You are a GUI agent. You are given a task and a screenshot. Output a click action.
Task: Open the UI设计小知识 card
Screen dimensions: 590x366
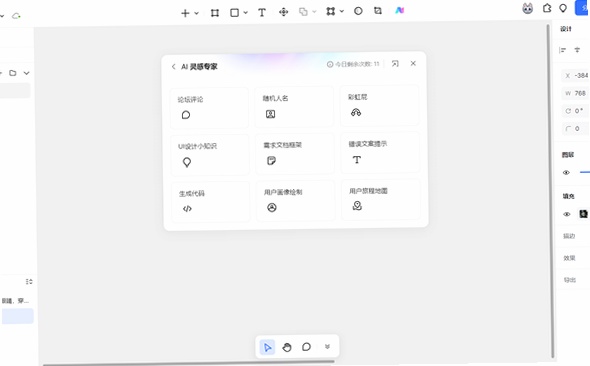210,155
